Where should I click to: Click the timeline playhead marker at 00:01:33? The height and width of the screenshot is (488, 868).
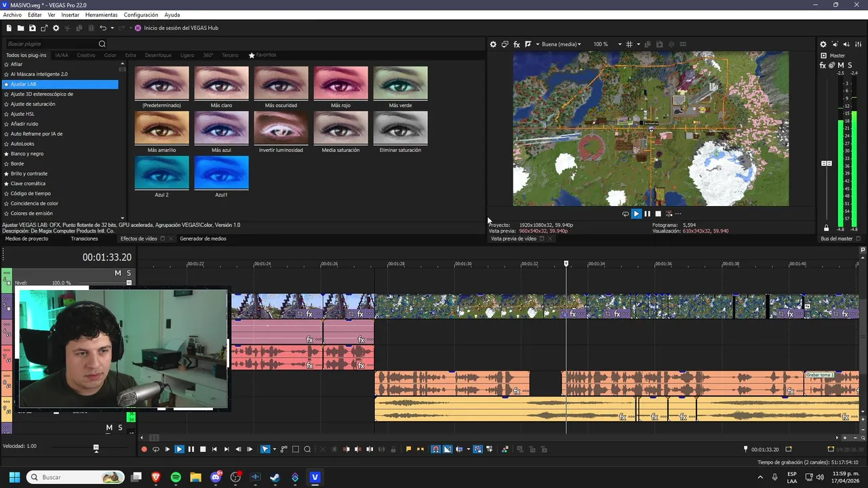(x=566, y=264)
